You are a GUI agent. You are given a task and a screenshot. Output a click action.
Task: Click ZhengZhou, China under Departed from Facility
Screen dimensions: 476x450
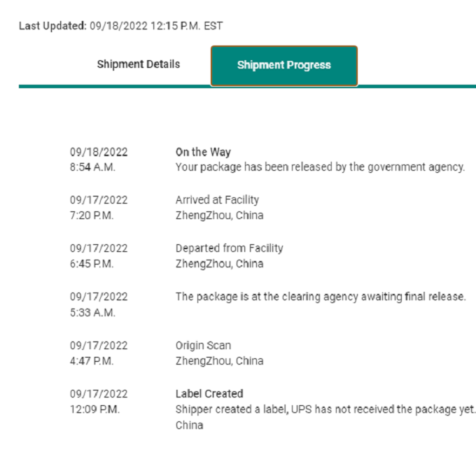[219, 264]
